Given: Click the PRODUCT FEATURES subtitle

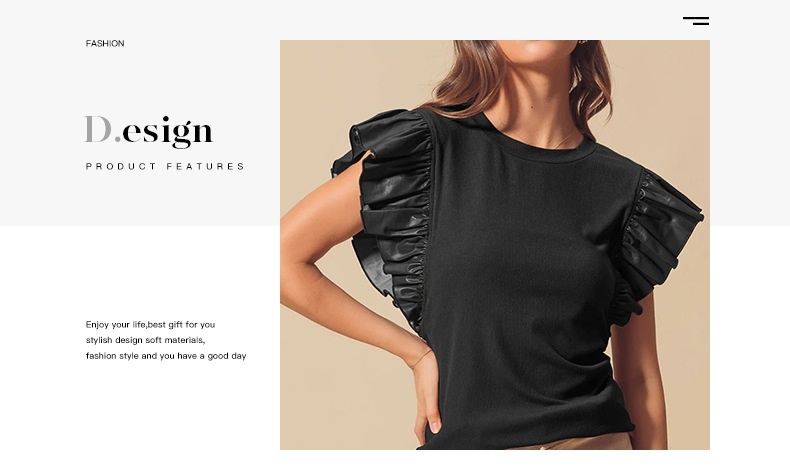Looking at the screenshot, I should point(165,166).
